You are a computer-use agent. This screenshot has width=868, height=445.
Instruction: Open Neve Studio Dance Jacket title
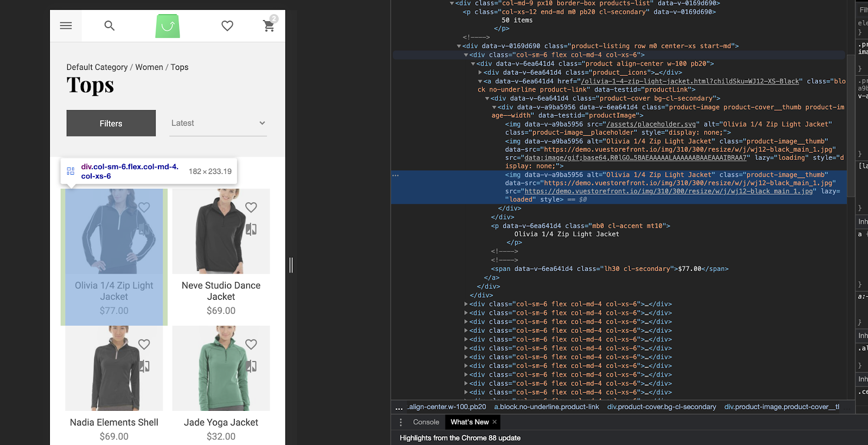(221, 291)
